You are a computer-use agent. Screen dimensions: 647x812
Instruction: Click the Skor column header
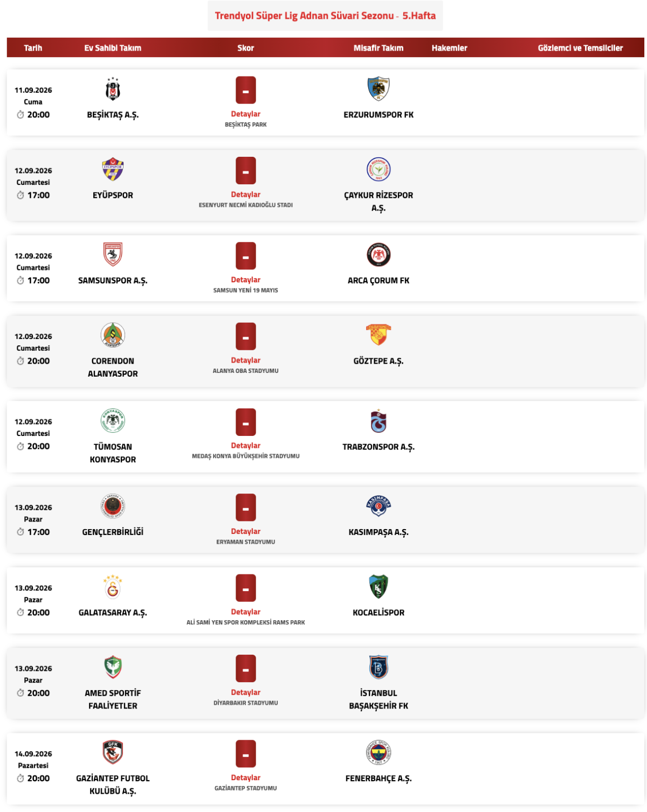pos(246,48)
